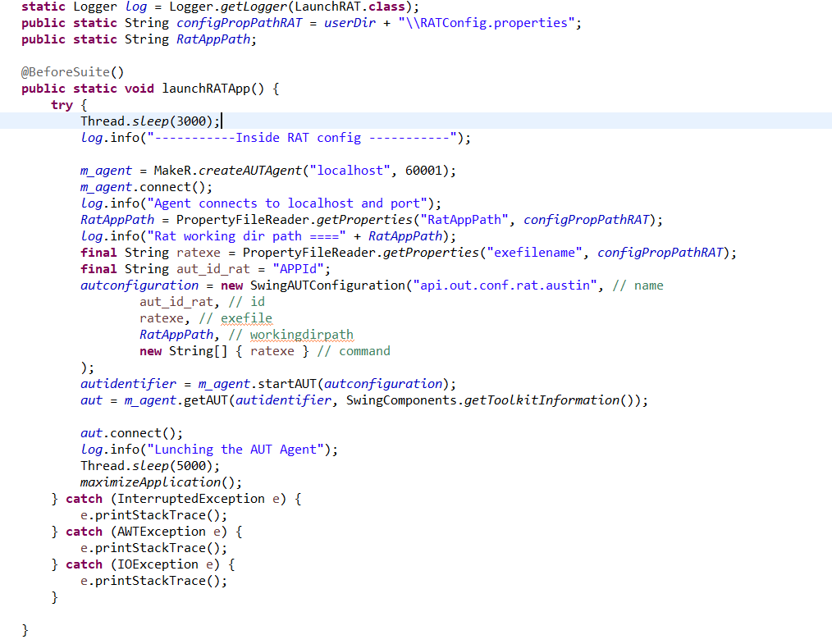Click 'e.printStackTrace();' under AWTException catch

tap(153, 549)
